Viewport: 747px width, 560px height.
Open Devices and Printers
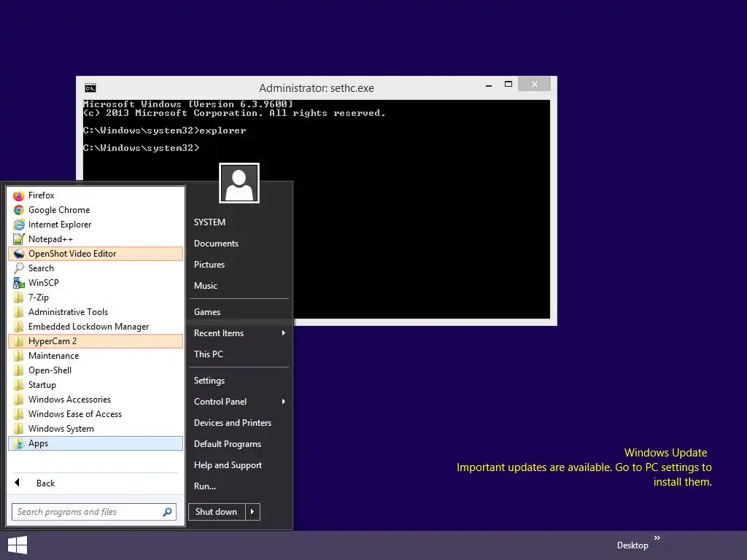click(x=239, y=423)
